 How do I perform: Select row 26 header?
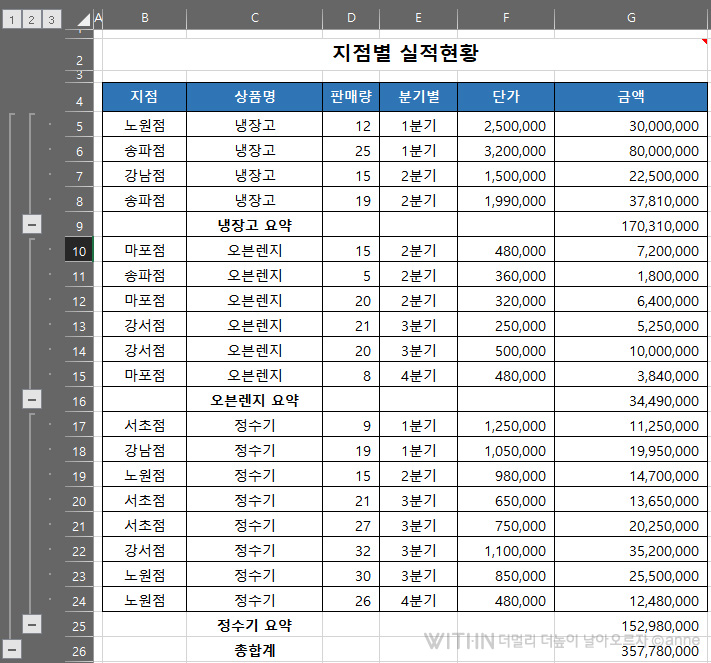[79, 650]
